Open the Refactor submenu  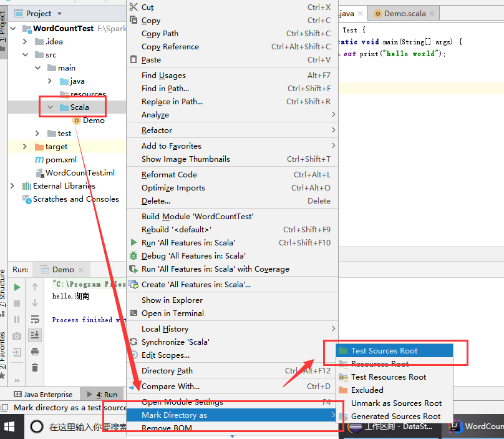233,130
